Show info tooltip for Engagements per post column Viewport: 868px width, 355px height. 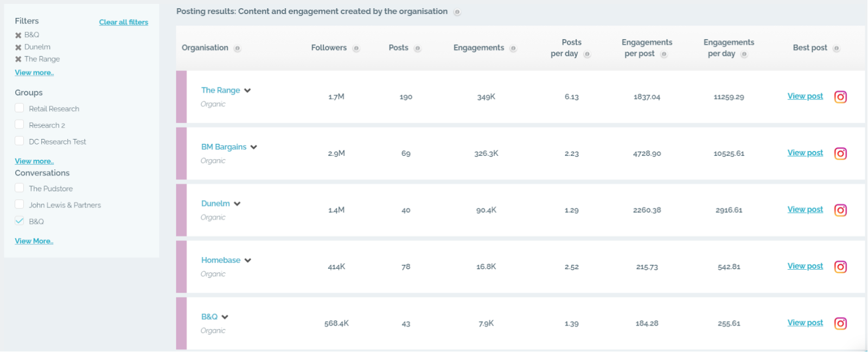[x=663, y=54]
